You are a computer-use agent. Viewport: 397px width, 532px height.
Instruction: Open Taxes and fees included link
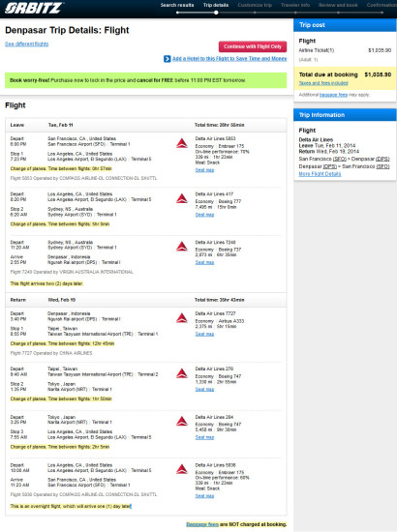[x=323, y=83]
